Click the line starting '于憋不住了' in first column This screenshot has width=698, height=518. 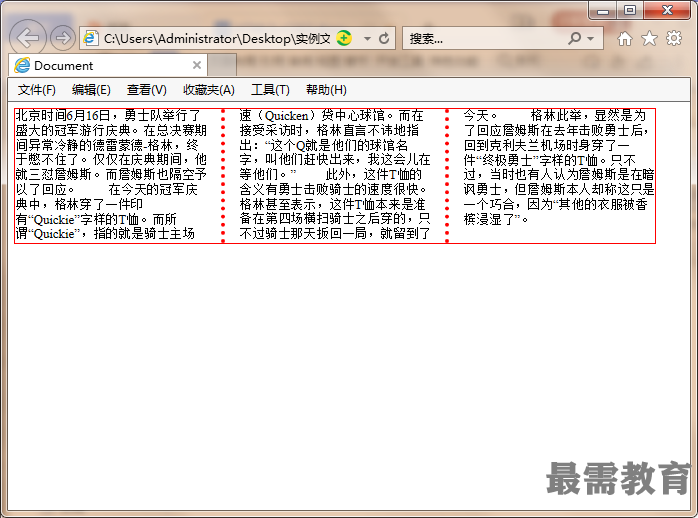click(x=111, y=160)
